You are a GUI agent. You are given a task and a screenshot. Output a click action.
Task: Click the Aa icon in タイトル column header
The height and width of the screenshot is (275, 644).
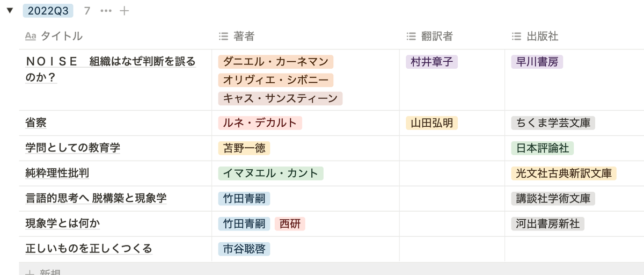31,37
